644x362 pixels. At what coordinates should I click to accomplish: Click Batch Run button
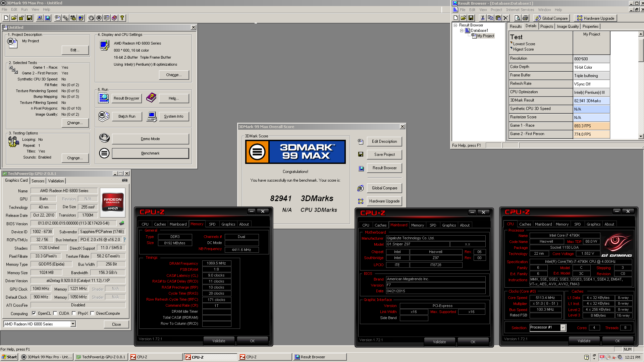[127, 116]
